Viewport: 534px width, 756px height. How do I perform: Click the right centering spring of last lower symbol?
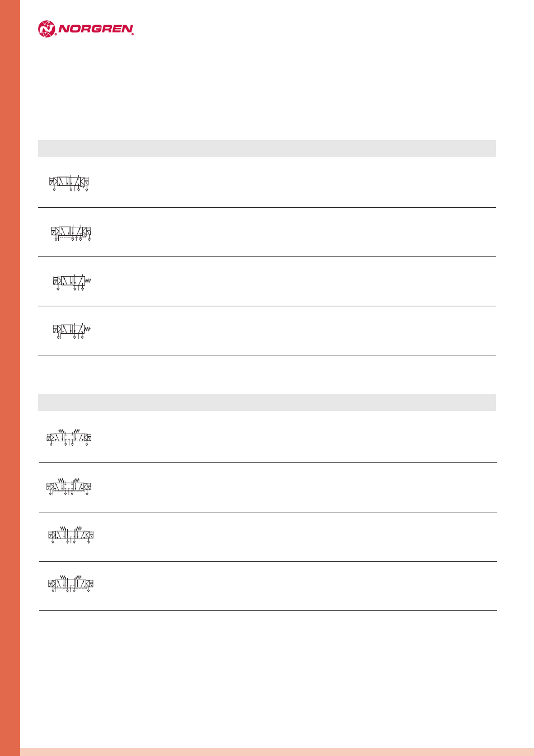(x=79, y=578)
